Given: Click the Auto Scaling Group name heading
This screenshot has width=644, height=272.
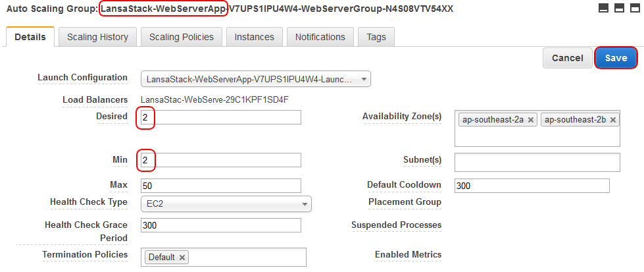Looking at the screenshot, I should pyautogui.click(x=277, y=8).
